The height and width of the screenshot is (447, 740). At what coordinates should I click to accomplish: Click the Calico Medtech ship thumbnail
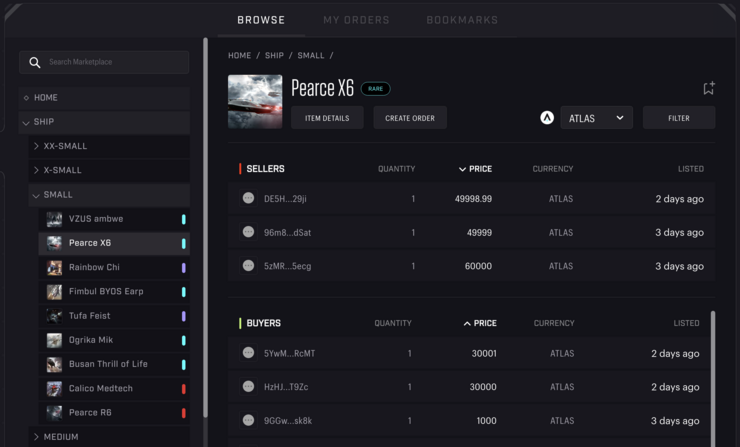pyautogui.click(x=54, y=388)
